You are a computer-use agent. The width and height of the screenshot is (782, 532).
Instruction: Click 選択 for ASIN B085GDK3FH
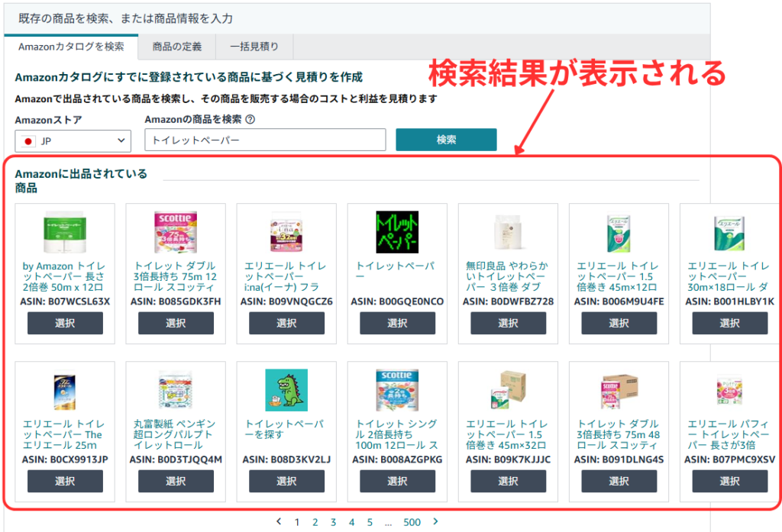(x=176, y=323)
